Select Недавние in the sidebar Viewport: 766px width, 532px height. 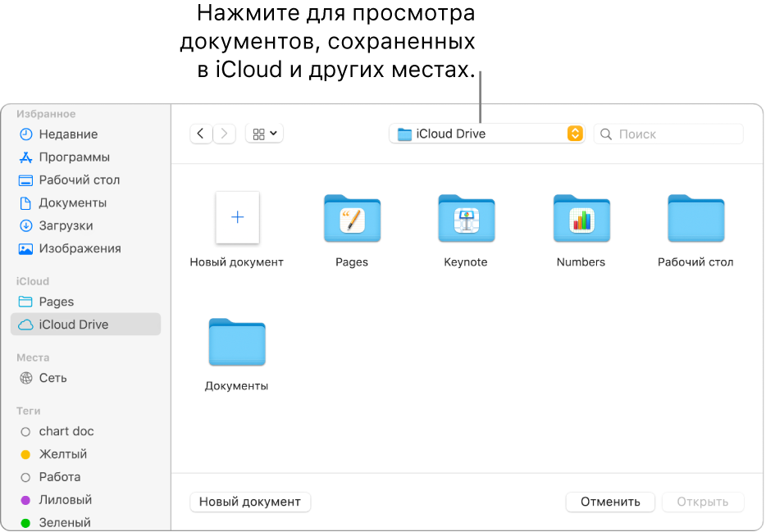pyautogui.click(x=68, y=134)
